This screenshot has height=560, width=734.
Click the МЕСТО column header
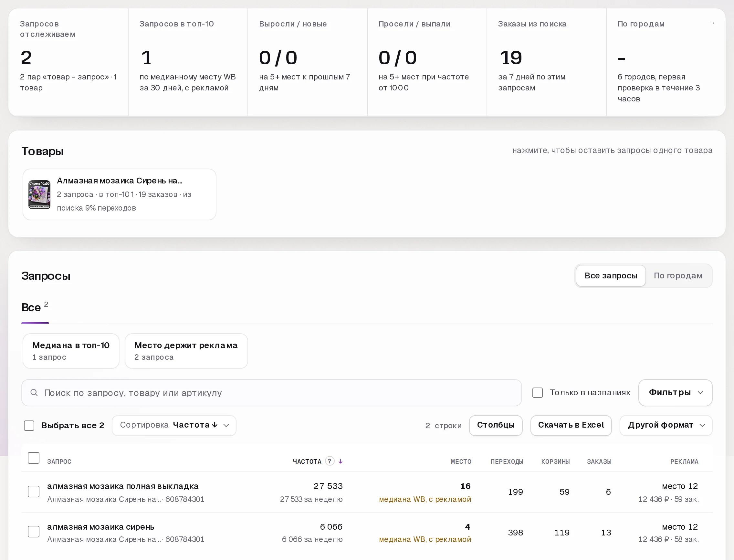461,462
